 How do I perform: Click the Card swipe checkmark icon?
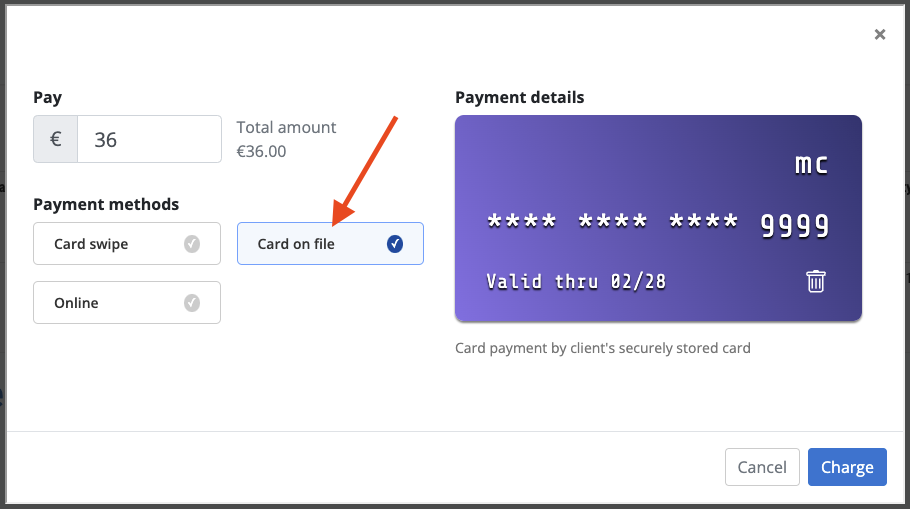pos(192,244)
